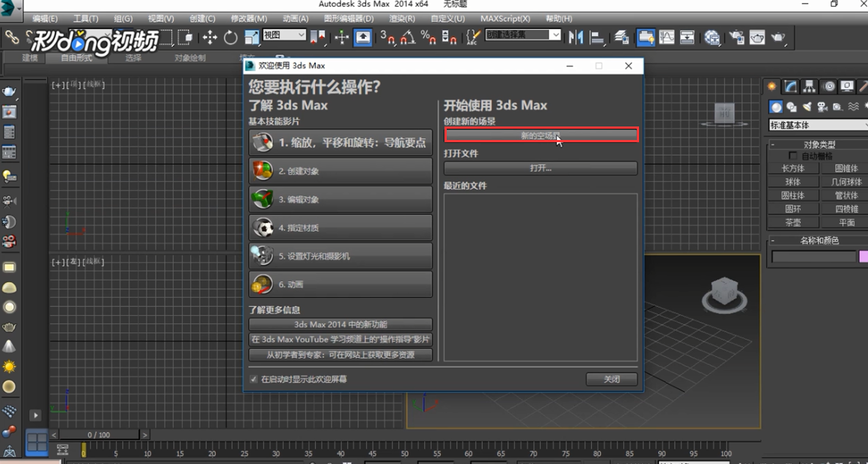
Task: Click the Select and Link chain icon
Action: tap(12, 37)
